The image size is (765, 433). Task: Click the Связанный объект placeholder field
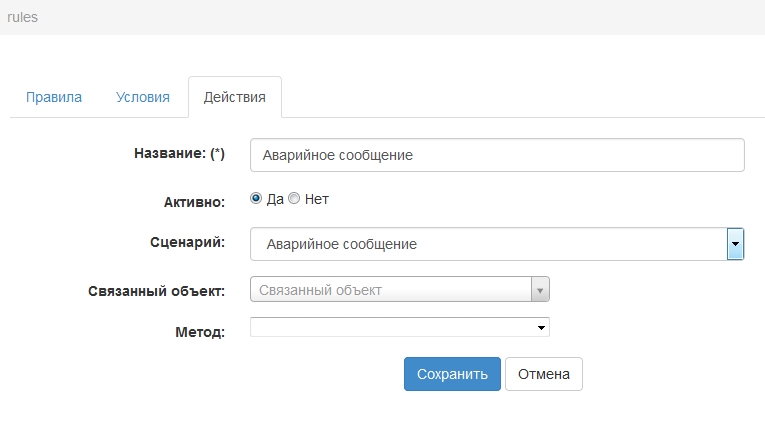tap(390, 291)
